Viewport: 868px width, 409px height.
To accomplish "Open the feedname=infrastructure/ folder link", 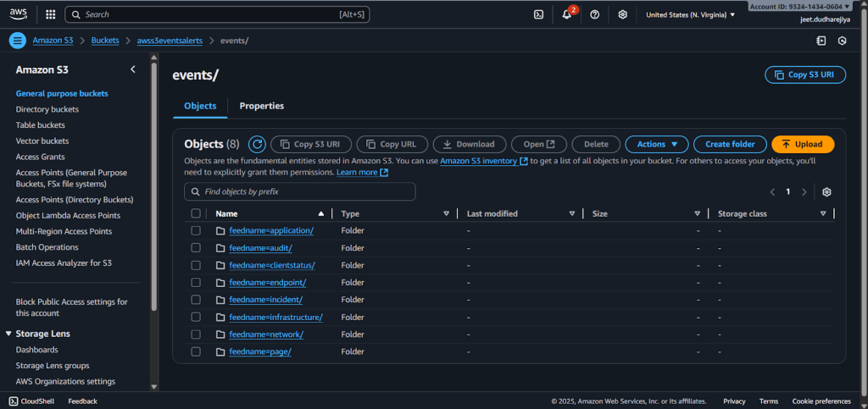I will click(x=275, y=318).
